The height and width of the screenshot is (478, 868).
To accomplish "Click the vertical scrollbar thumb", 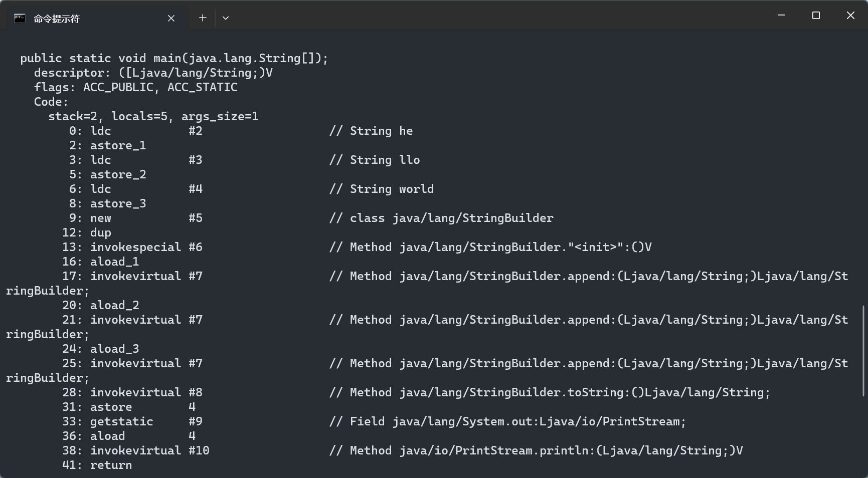I will (x=863, y=351).
